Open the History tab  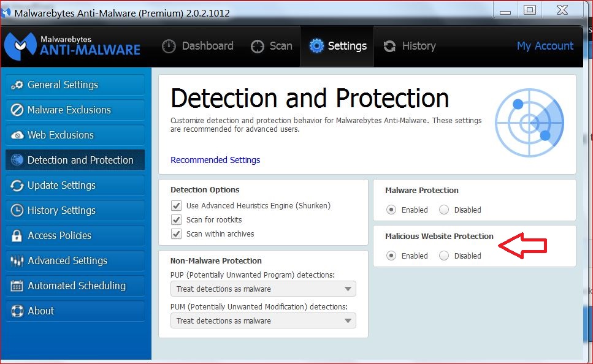(410, 46)
